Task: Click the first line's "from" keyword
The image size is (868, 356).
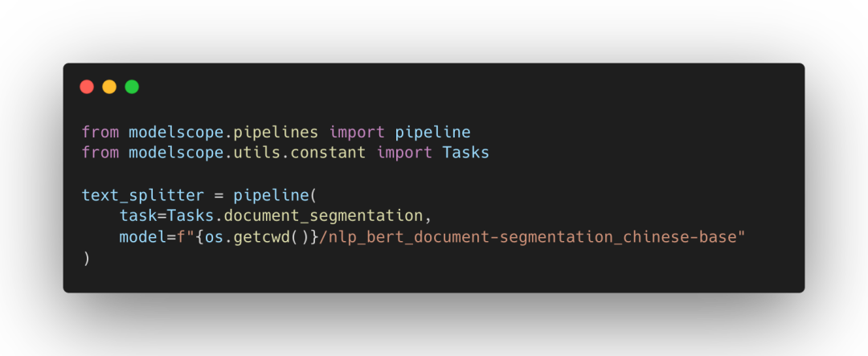Action: [100, 131]
